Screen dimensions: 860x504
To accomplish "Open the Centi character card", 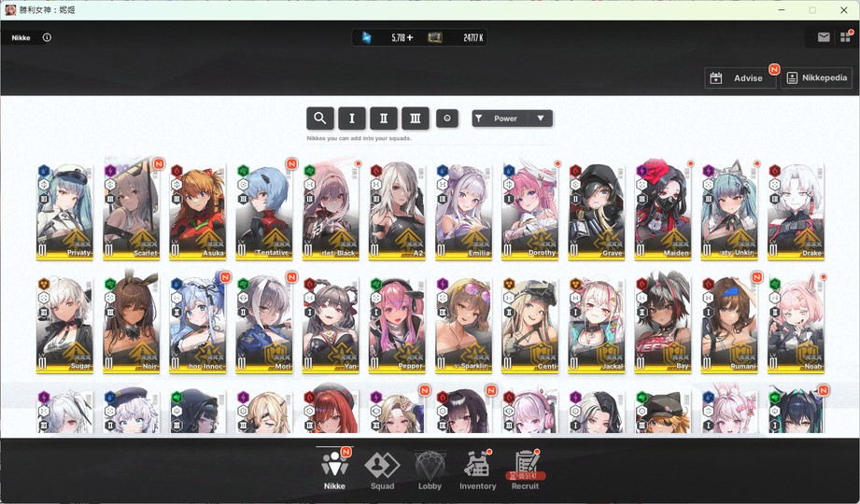I will pyautogui.click(x=529, y=325).
